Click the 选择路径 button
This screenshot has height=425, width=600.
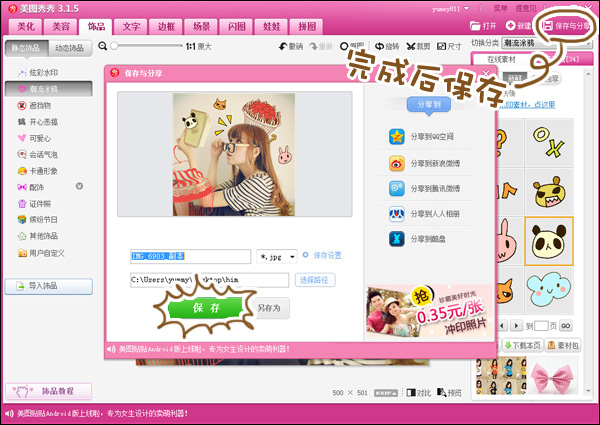pos(315,280)
